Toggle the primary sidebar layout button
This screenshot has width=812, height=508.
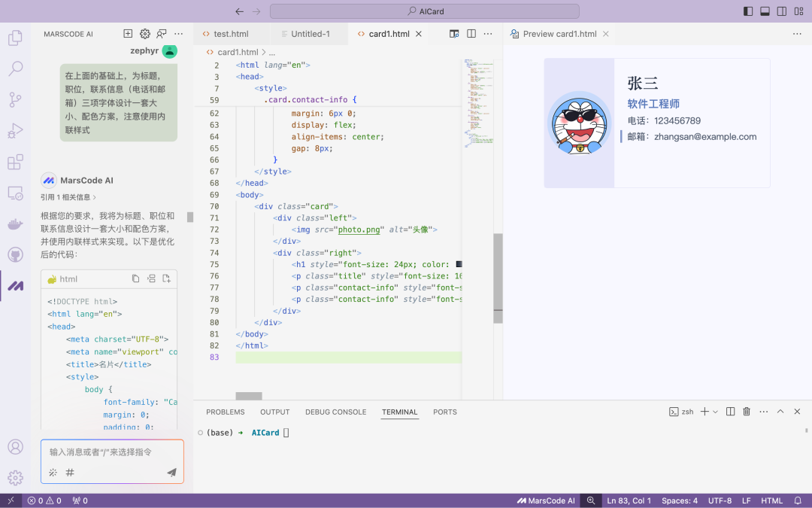[747, 11]
